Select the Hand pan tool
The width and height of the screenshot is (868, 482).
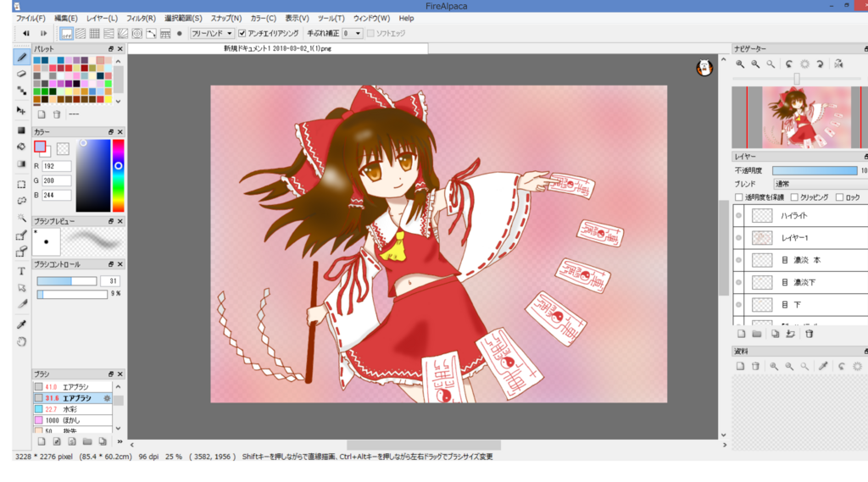point(21,341)
